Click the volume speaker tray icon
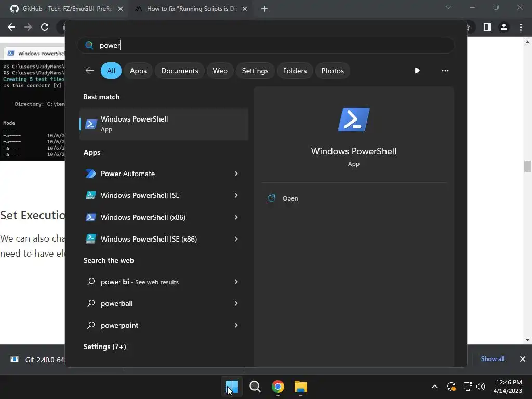Screen dimensions: 532x399 pos(481,387)
